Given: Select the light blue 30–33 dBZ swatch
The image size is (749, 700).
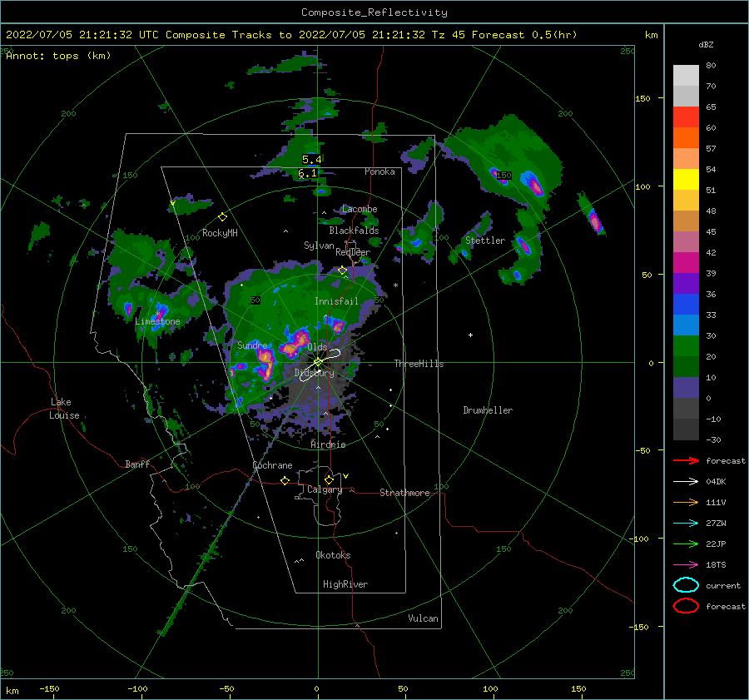Looking at the screenshot, I should (686, 325).
